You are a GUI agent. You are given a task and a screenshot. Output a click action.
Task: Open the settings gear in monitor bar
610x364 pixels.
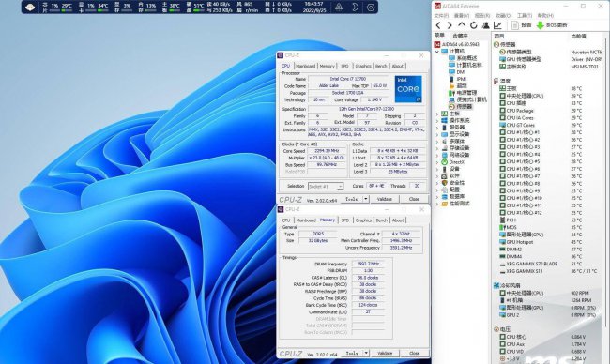pos(371,7)
